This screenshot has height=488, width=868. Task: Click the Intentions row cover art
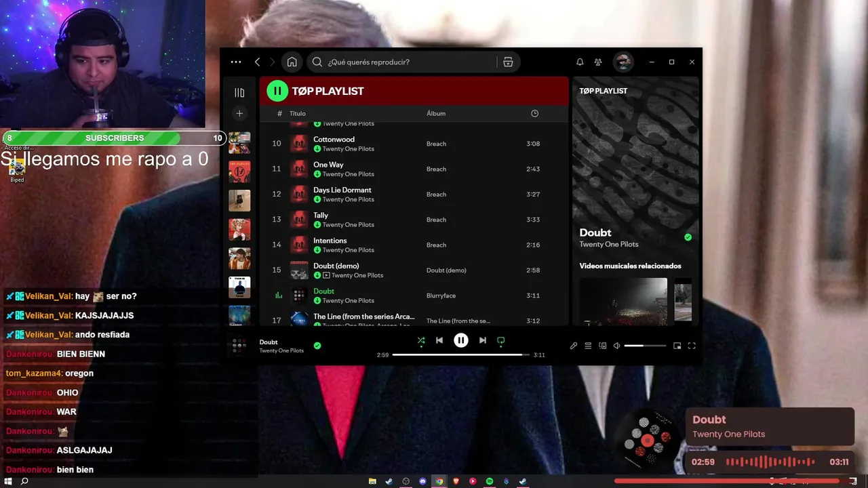[x=299, y=245]
